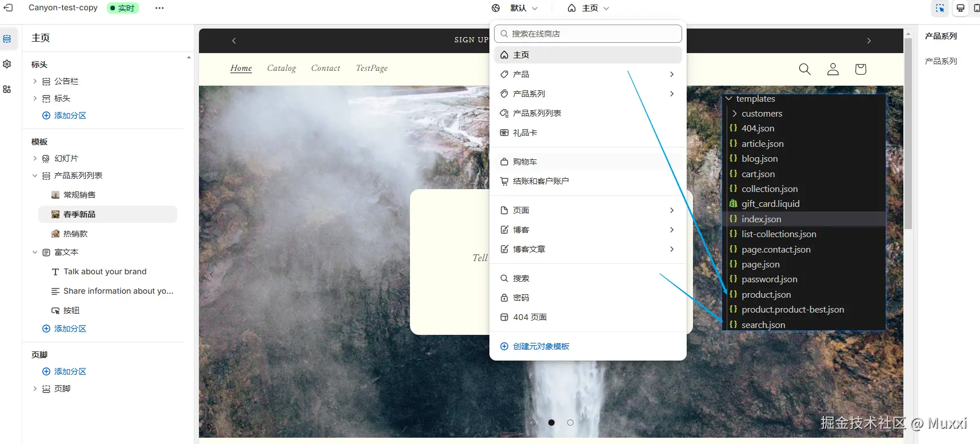The height and width of the screenshot is (444, 980).
Task: Click the search magnifier in store header
Action: (804, 69)
